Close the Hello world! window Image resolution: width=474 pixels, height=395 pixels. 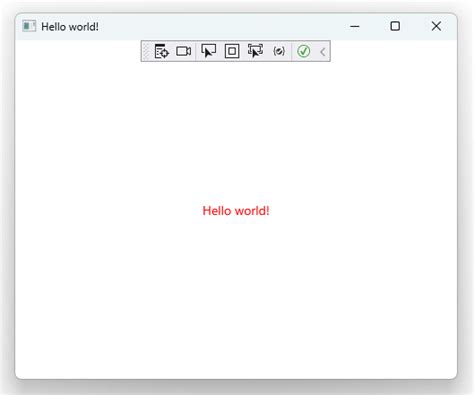coord(436,26)
